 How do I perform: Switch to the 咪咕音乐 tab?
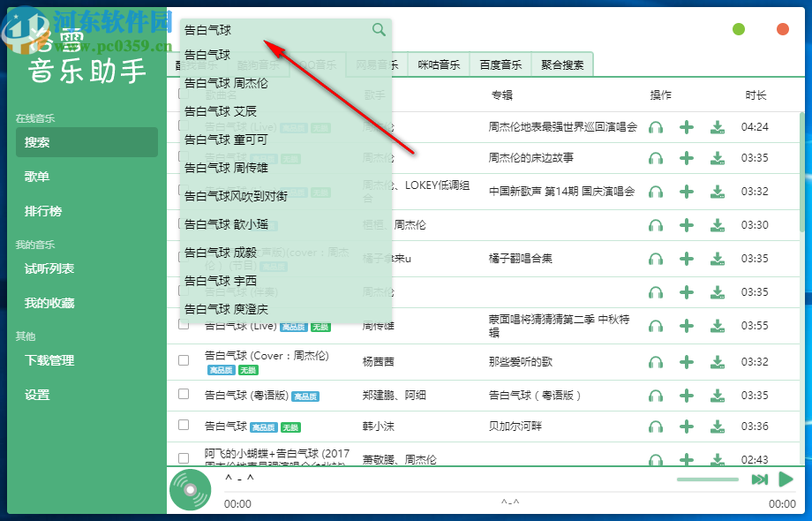coord(439,64)
